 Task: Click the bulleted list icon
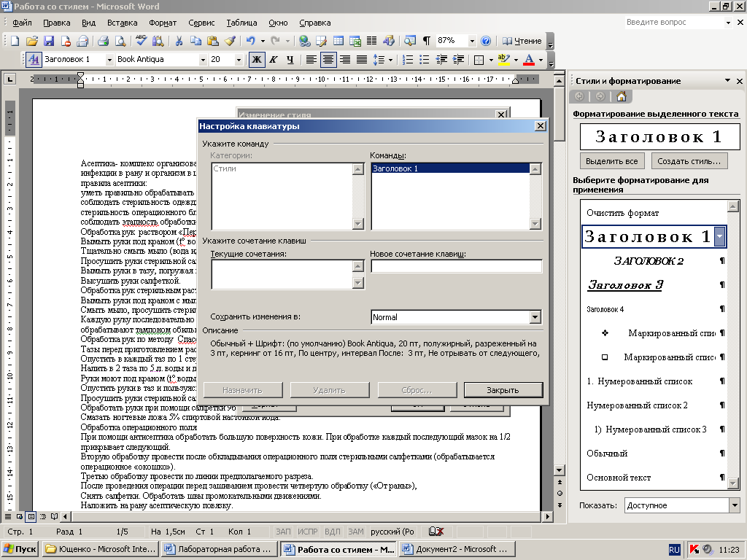coord(425,60)
